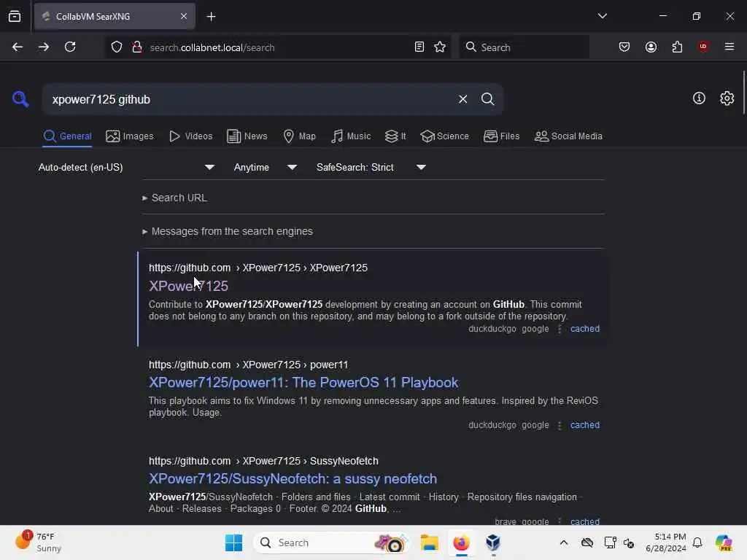Clear the search query text

(462, 99)
